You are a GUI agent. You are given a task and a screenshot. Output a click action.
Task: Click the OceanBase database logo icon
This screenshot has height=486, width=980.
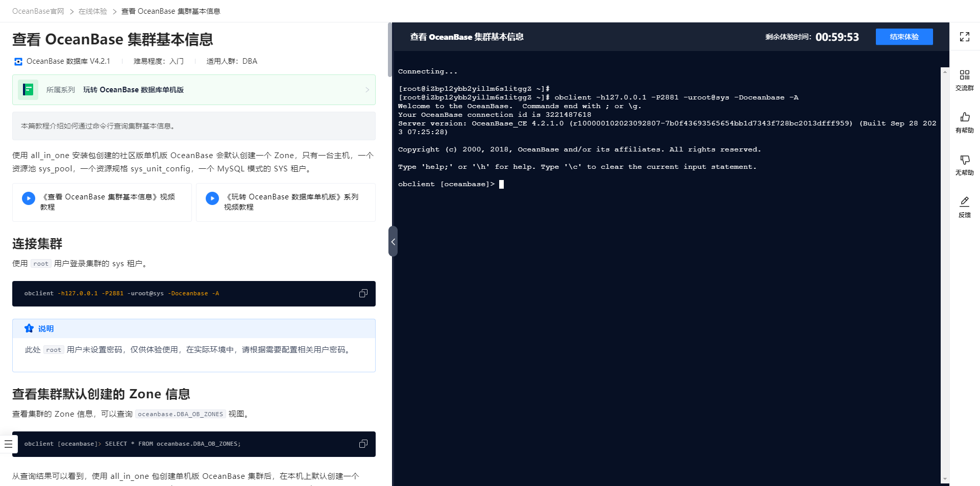[18, 62]
